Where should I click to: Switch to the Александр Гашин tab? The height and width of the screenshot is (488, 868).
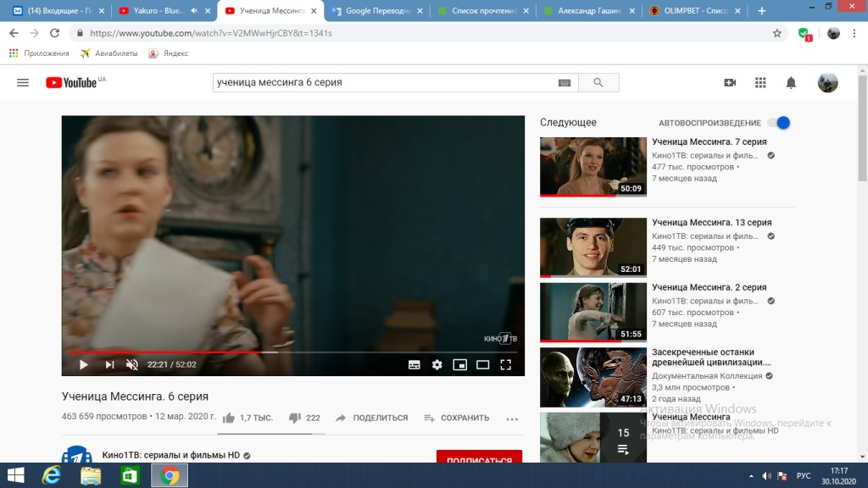click(x=590, y=10)
